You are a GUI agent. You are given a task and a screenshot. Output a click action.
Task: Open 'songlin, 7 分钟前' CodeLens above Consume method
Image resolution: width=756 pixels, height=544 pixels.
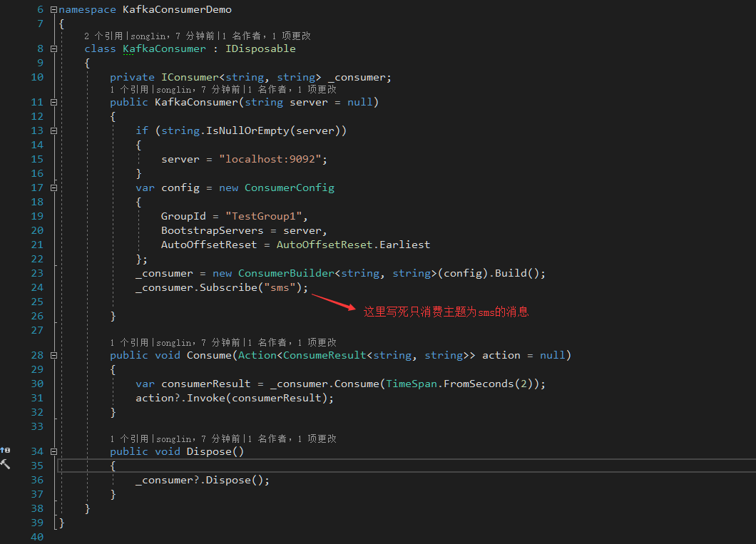tap(198, 343)
